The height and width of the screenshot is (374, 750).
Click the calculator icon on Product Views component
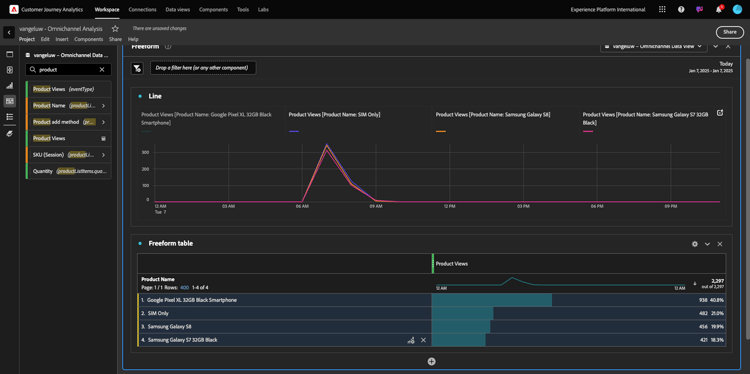pyautogui.click(x=103, y=138)
